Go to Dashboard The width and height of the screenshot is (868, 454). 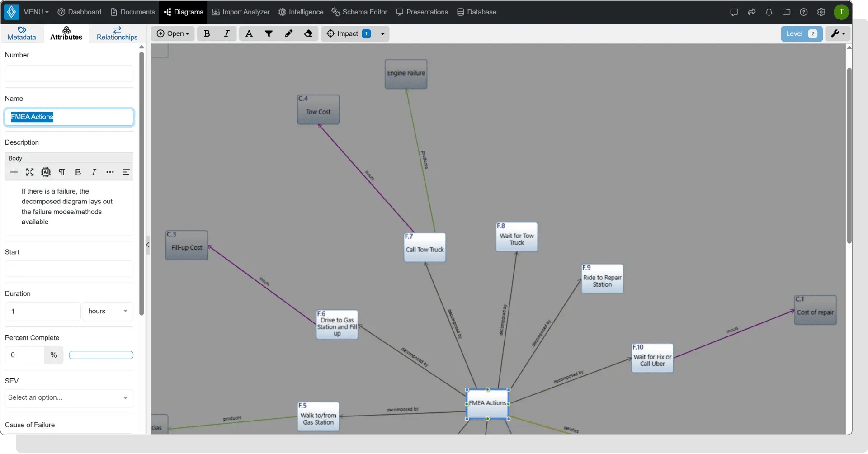(x=80, y=12)
